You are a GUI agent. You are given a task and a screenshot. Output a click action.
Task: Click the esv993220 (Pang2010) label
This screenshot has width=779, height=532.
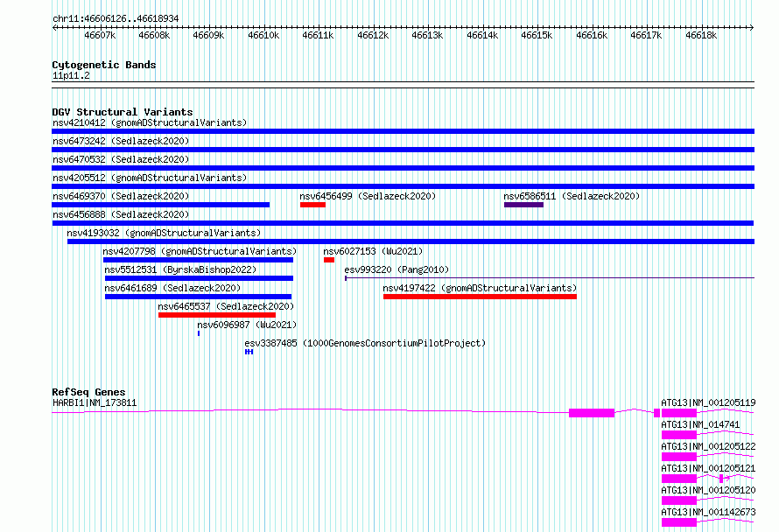(397, 269)
